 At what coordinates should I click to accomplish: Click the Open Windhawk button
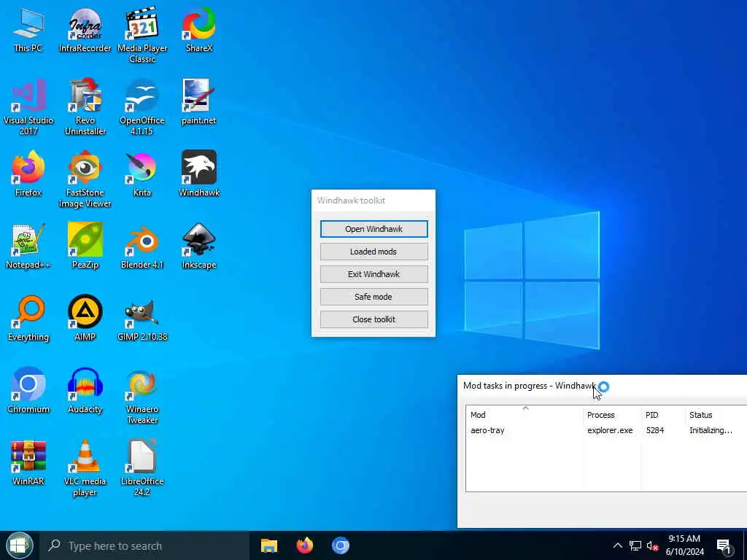(x=374, y=229)
